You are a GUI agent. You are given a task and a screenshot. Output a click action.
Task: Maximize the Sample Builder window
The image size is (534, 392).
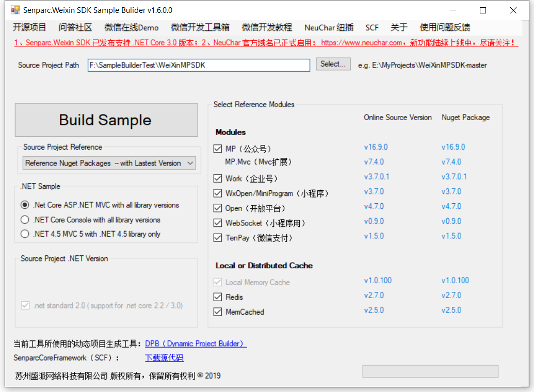[x=483, y=10]
